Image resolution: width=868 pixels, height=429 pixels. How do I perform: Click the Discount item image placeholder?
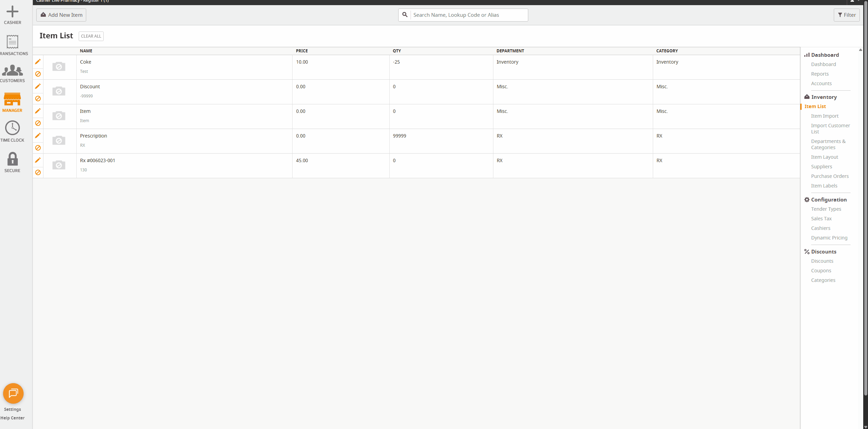point(59,91)
